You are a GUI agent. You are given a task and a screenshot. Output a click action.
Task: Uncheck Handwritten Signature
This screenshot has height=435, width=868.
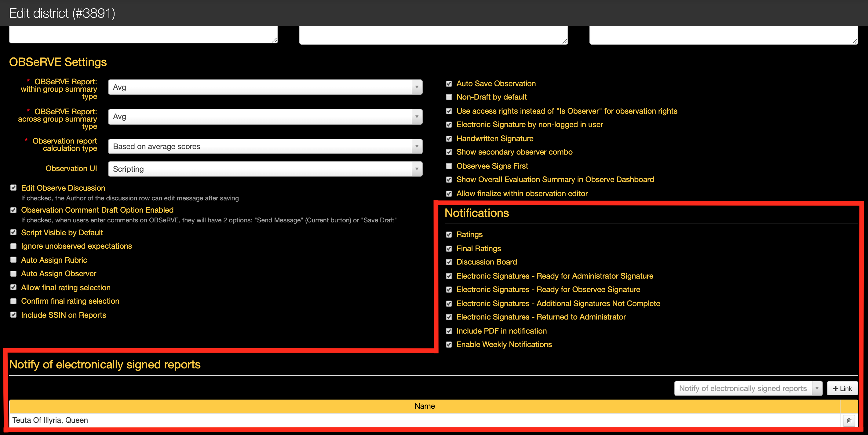pos(449,138)
